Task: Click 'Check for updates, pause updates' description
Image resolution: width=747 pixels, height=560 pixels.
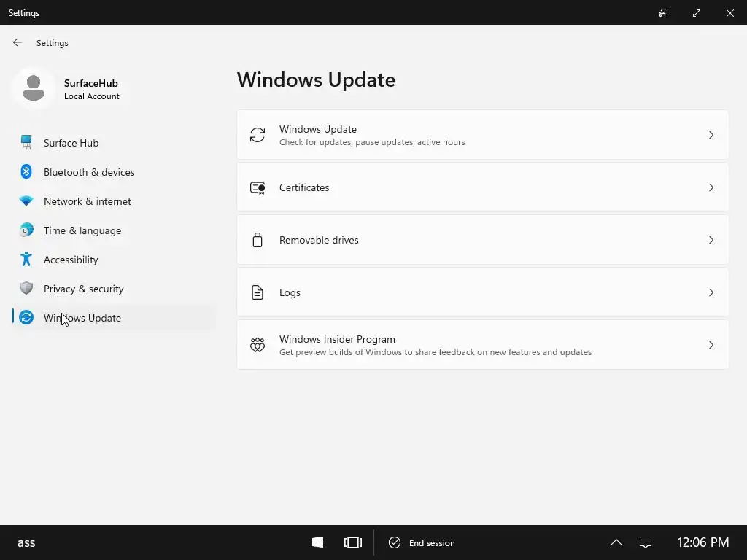Action: pyautogui.click(x=372, y=142)
